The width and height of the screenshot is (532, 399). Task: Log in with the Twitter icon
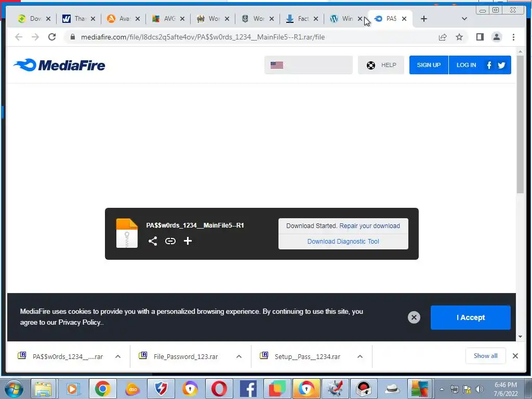tap(501, 65)
